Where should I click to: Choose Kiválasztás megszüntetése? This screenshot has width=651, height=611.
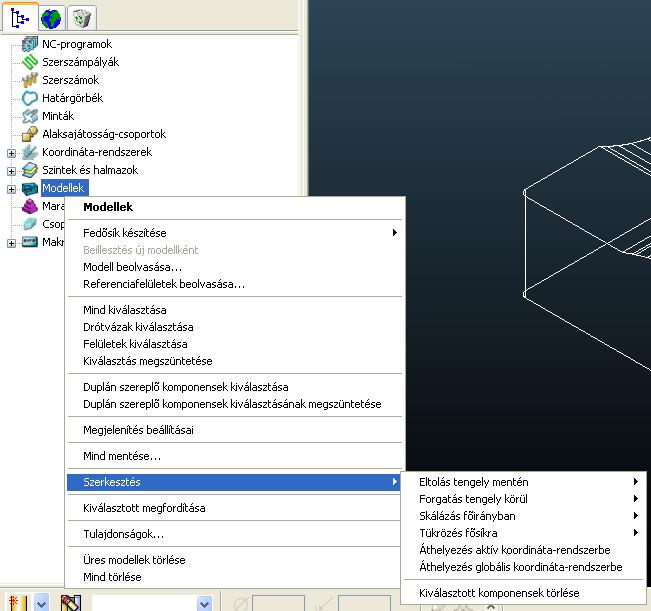pos(235,361)
